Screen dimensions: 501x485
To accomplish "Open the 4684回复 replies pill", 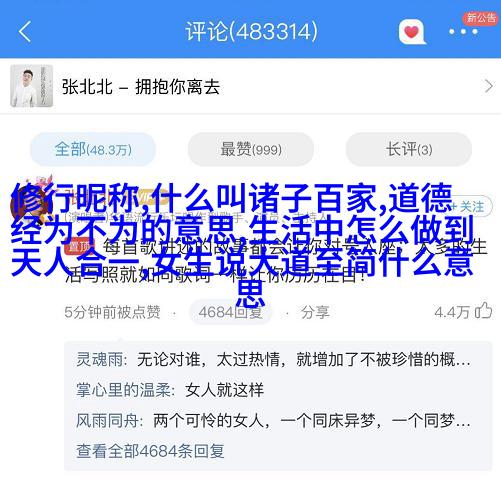I will [x=230, y=312].
